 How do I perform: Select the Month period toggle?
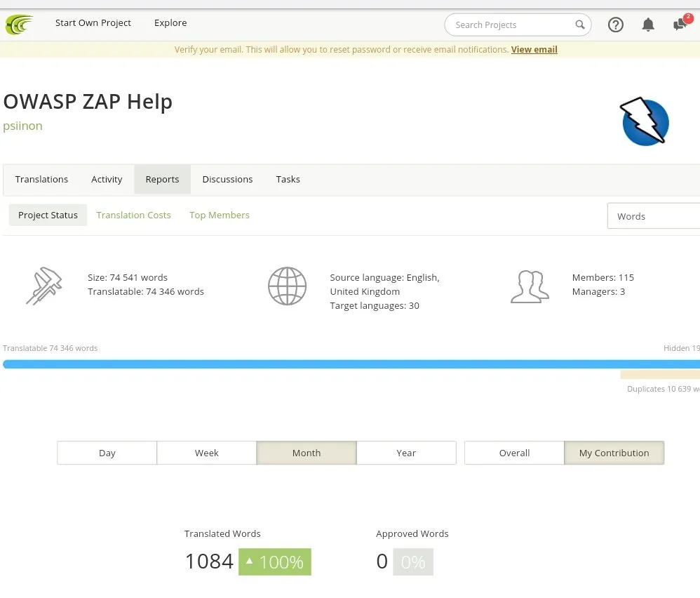(x=307, y=453)
